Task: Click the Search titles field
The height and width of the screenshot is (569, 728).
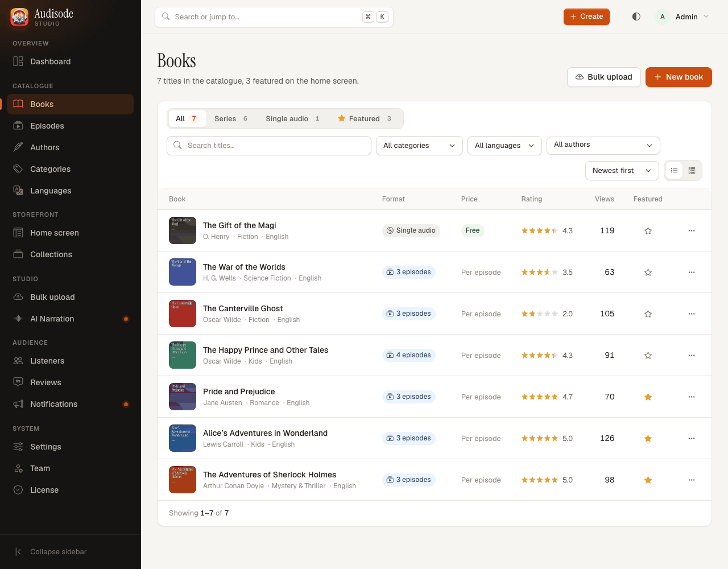Action: (269, 146)
